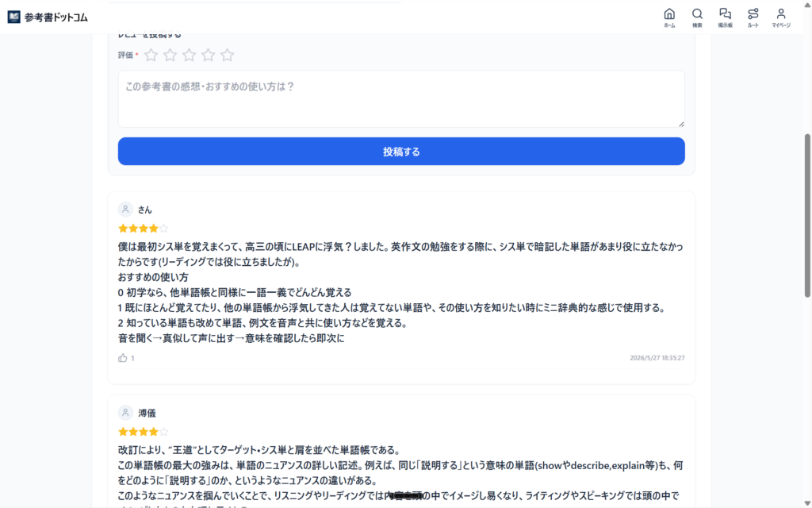Click the line starting 改訂により

tap(259, 450)
